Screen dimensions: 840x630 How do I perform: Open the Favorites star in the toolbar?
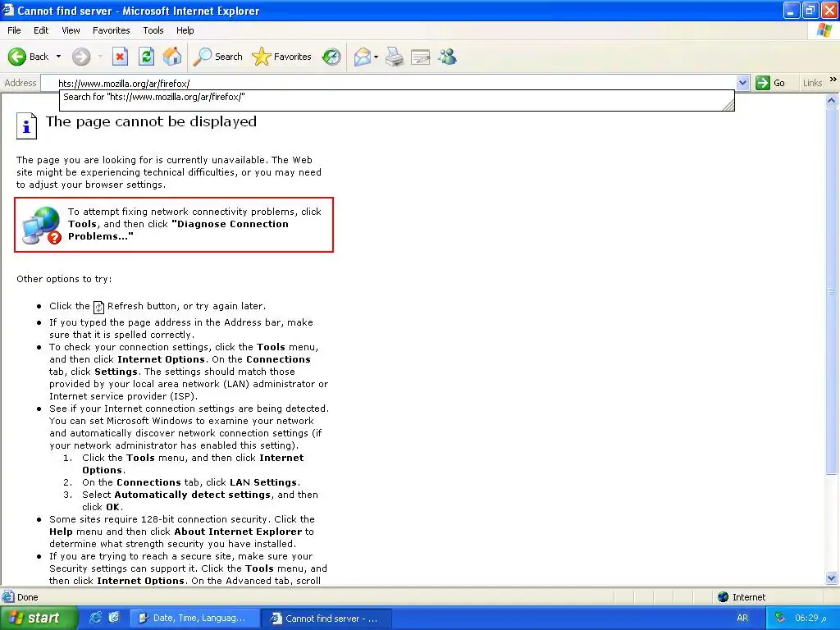click(x=282, y=57)
